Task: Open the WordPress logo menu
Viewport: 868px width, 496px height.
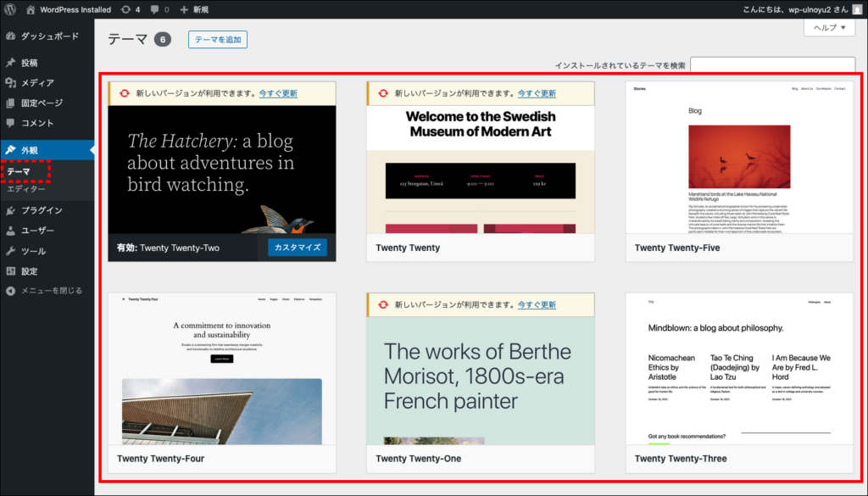Action: tap(10, 9)
